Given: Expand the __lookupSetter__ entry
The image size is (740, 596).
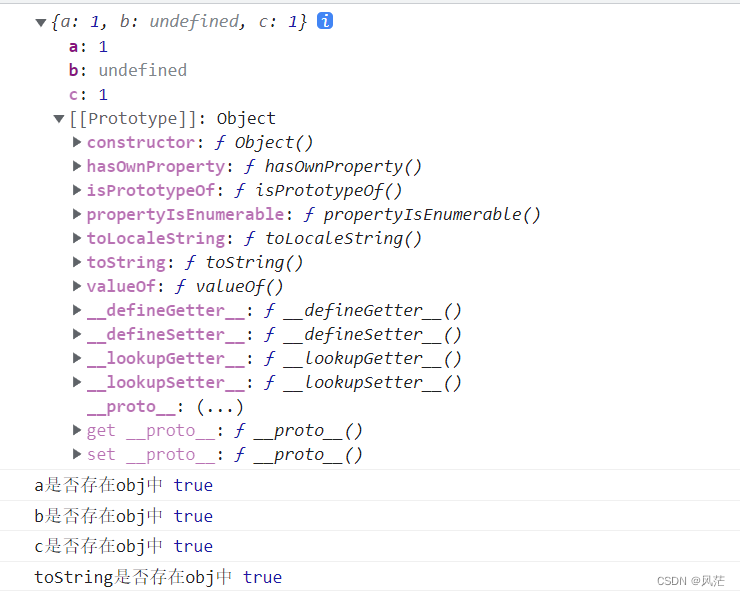Looking at the screenshot, I should pyautogui.click(x=77, y=382).
